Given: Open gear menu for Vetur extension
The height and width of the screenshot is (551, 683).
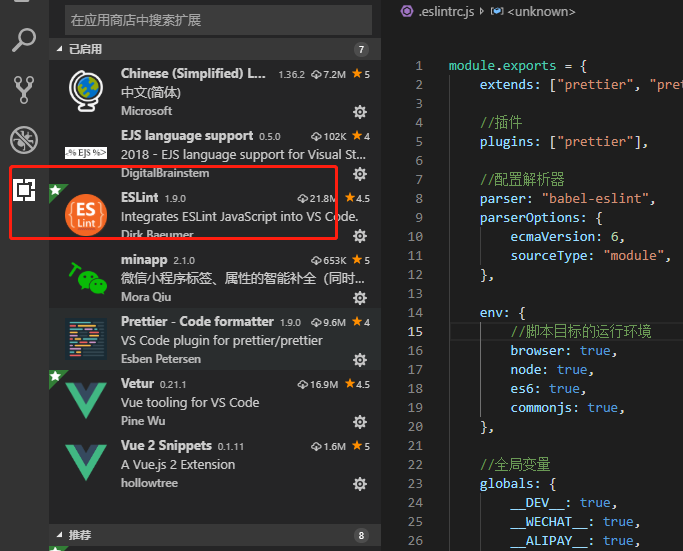Looking at the screenshot, I should pyautogui.click(x=360, y=422).
